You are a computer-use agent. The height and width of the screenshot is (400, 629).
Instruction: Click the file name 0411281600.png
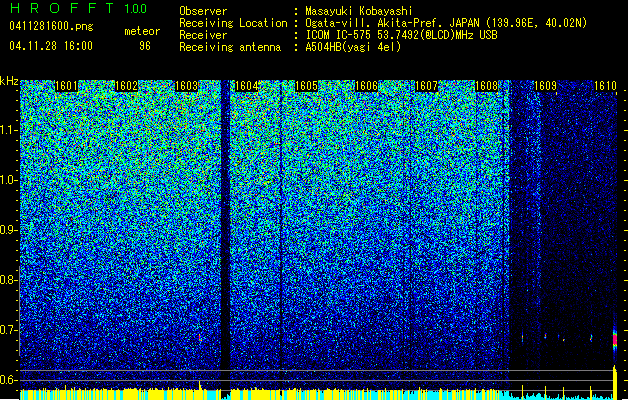pyautogui.click(x=51, y=27)
